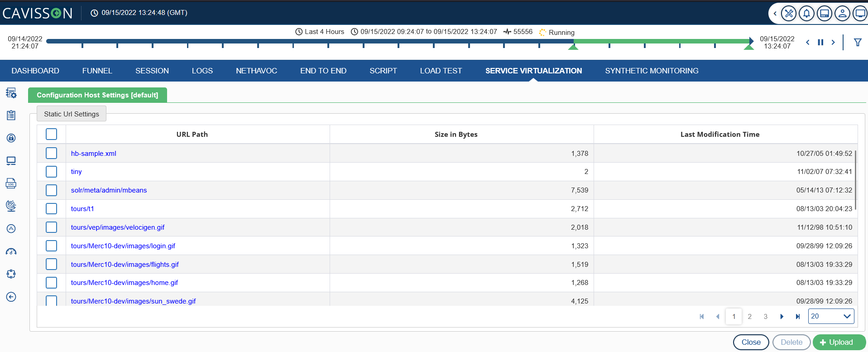The image size is (868, 352).
Task: Open the hb-sample.xml link
Action: coord(94,154)
